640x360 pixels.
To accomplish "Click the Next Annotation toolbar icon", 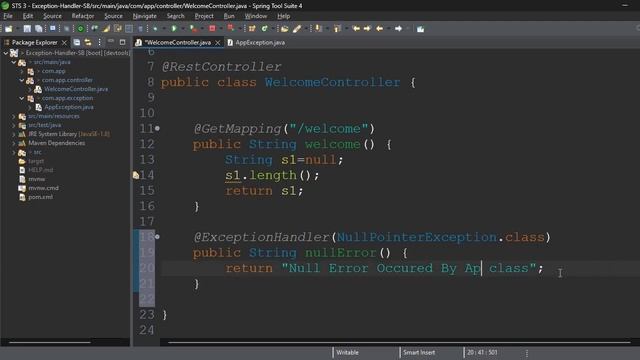I will (319, 29).
